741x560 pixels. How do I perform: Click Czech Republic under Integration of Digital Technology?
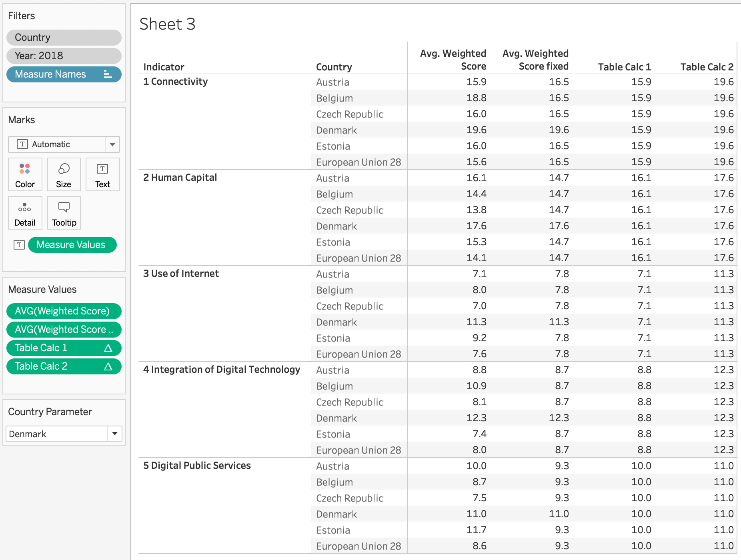pyautogui.click(x=350, y=402)
